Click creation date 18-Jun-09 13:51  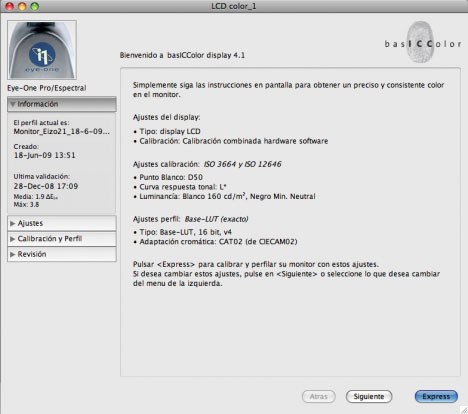pos(45,155)
